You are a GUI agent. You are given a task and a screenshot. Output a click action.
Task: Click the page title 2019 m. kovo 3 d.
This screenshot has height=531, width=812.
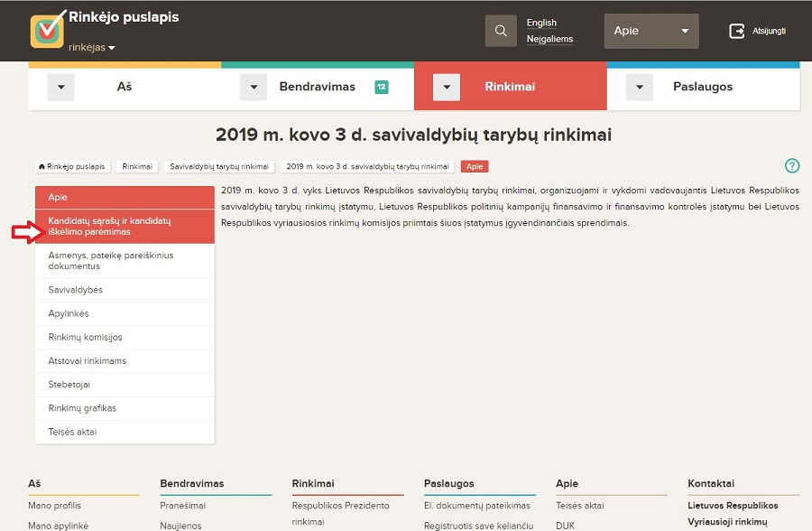(414, 135)
